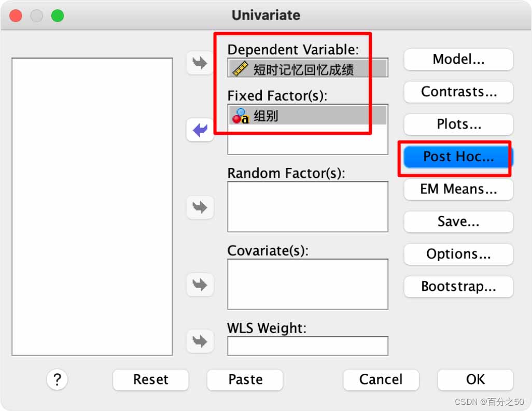The width and height of the screenshot is (532, 411).
Task: Open the Plots... dialog
Action: 458,124
